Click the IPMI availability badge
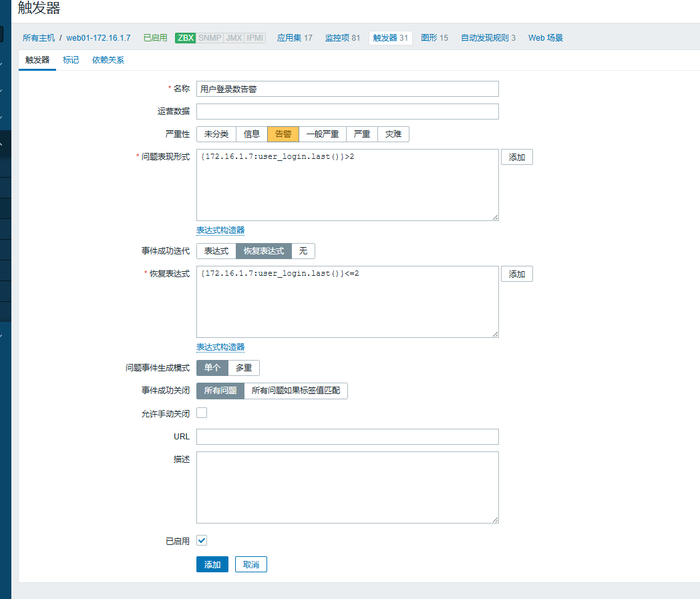Image resolution: width=700 pixels, height=599 pixels. [255, 38]
